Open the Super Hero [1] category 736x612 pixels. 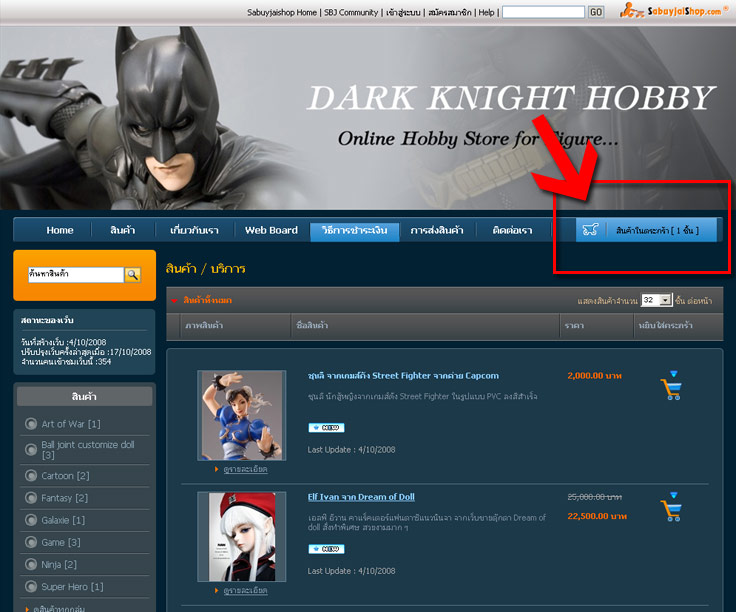(72, 587)
